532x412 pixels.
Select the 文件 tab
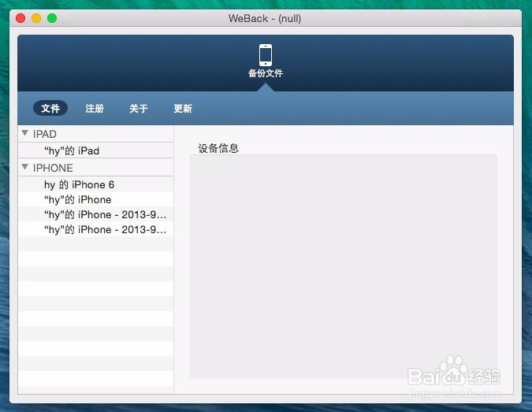click(x=50, y=108)
